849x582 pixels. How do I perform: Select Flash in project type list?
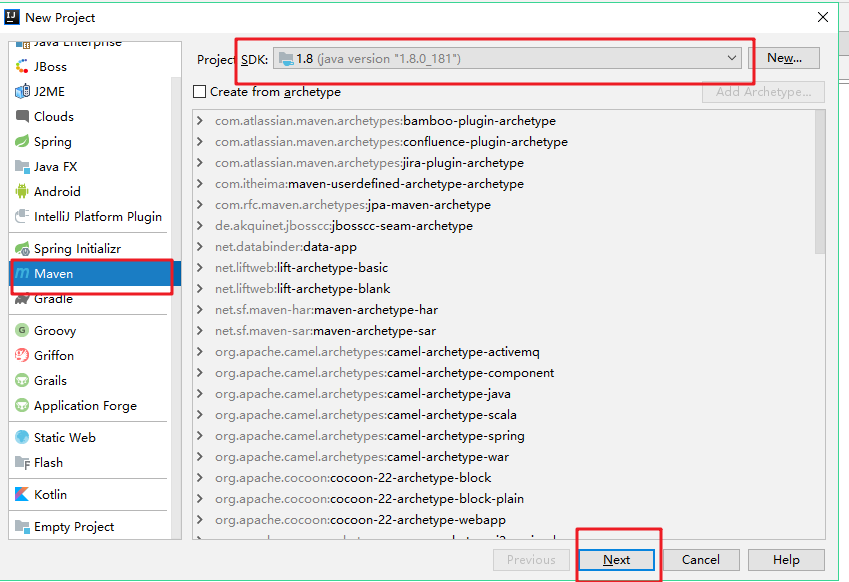[89, 462]
